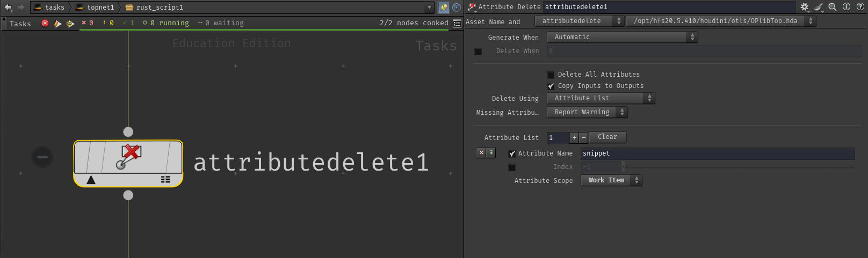Image resolution: width=868 pixels, height=258 pixels.
Task: Uncheck Copy Inputs to Outputs
Action: [x=551, y=86]
